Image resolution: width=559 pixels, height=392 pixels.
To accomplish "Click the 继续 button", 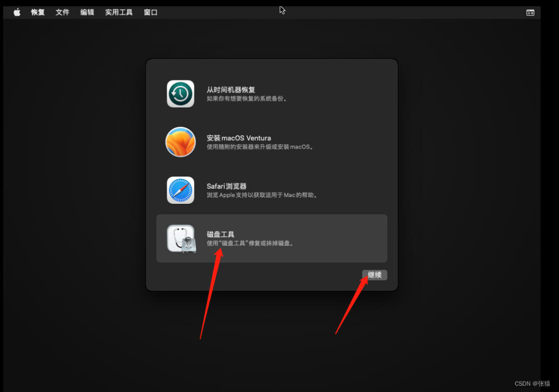I will pos(375,275).
